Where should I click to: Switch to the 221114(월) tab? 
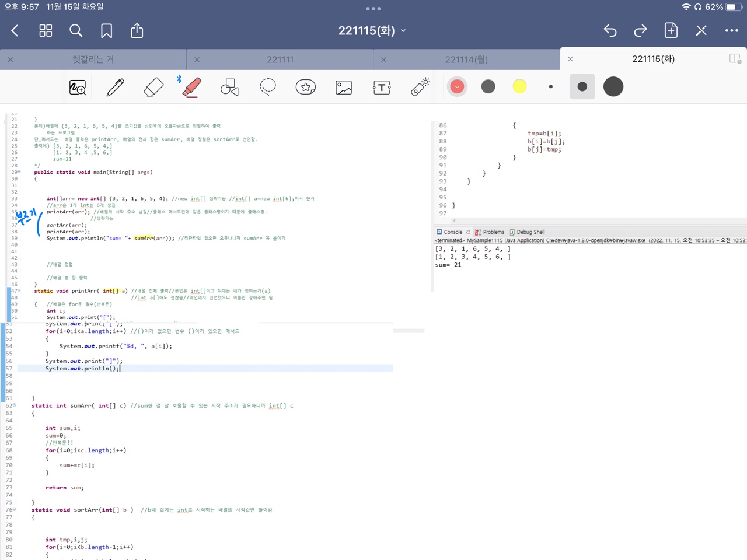(x=466, y=60)
